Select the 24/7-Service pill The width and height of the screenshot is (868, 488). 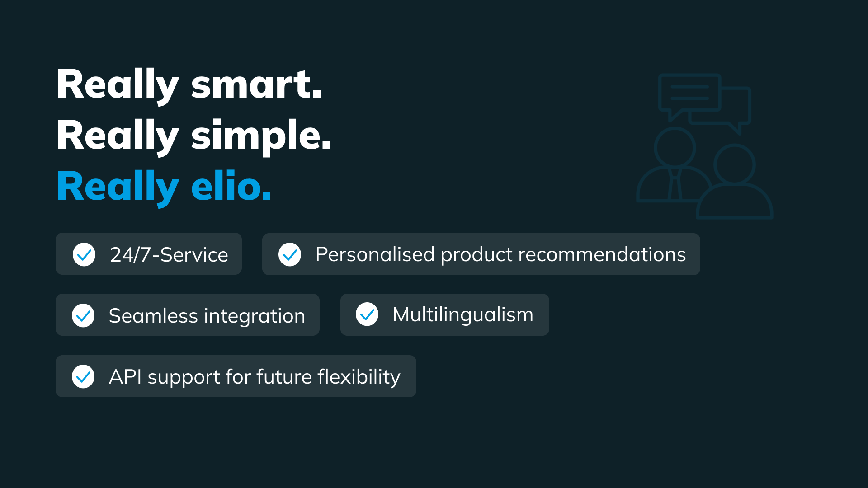149,254
